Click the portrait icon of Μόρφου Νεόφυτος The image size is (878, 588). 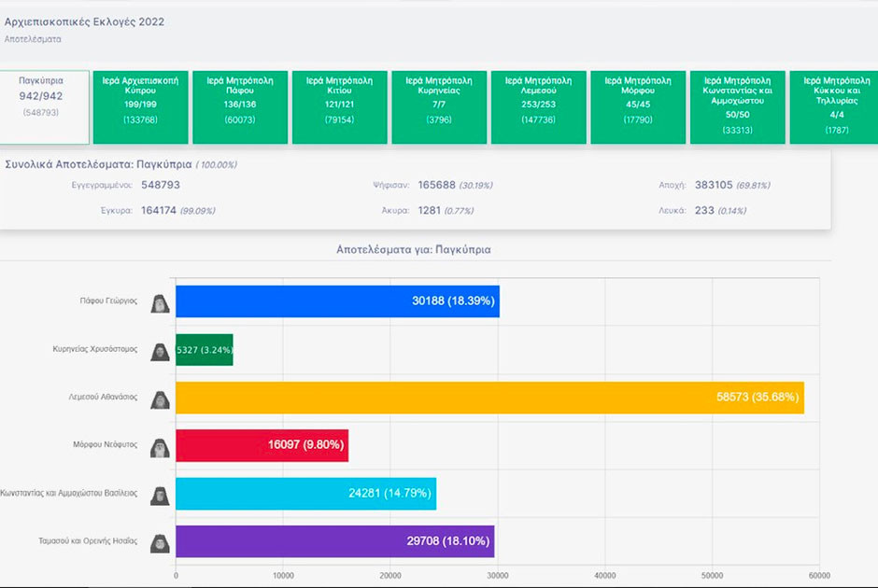[x=160, y=448]
